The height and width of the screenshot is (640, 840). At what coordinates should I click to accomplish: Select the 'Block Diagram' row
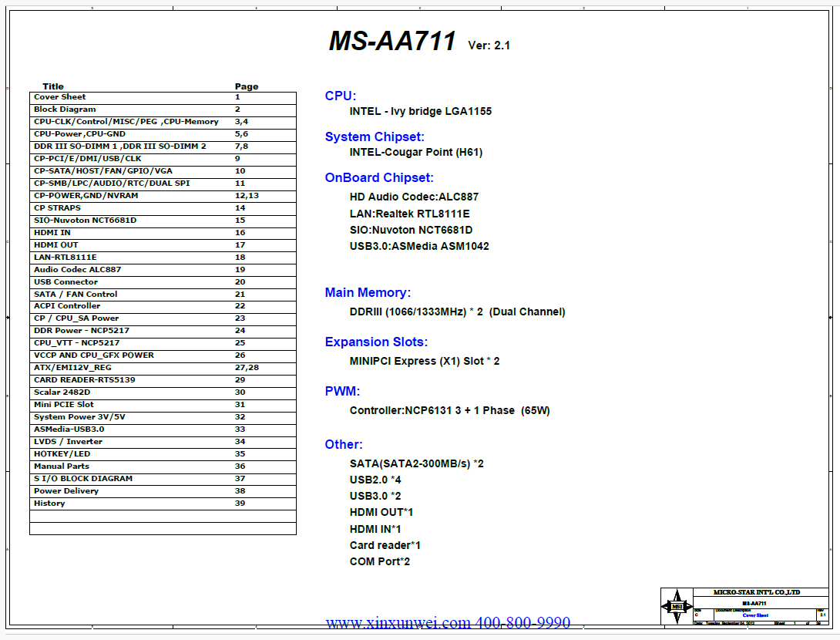click(x=163, y=110)
